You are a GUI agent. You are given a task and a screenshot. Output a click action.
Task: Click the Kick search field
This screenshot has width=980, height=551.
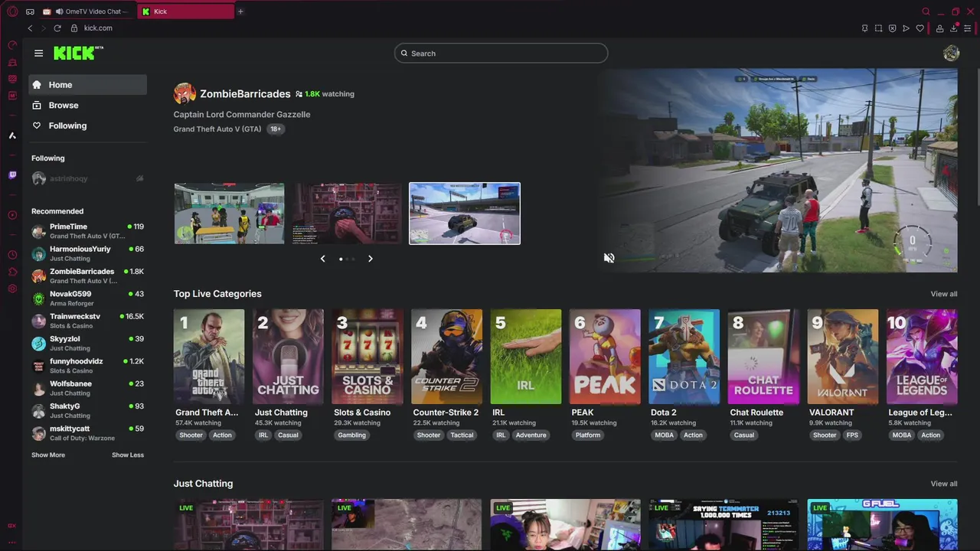pyautogui.click(x=501, y=54)
